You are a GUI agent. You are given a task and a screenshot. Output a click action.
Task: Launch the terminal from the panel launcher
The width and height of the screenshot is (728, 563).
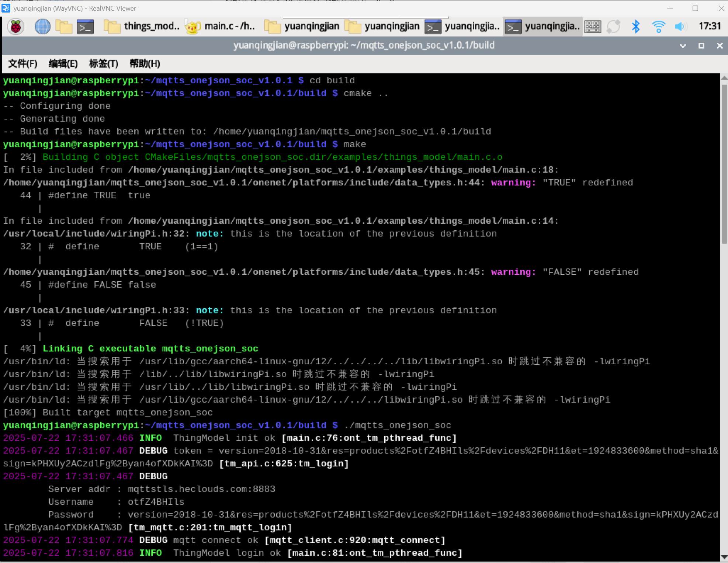click(85, 27)
